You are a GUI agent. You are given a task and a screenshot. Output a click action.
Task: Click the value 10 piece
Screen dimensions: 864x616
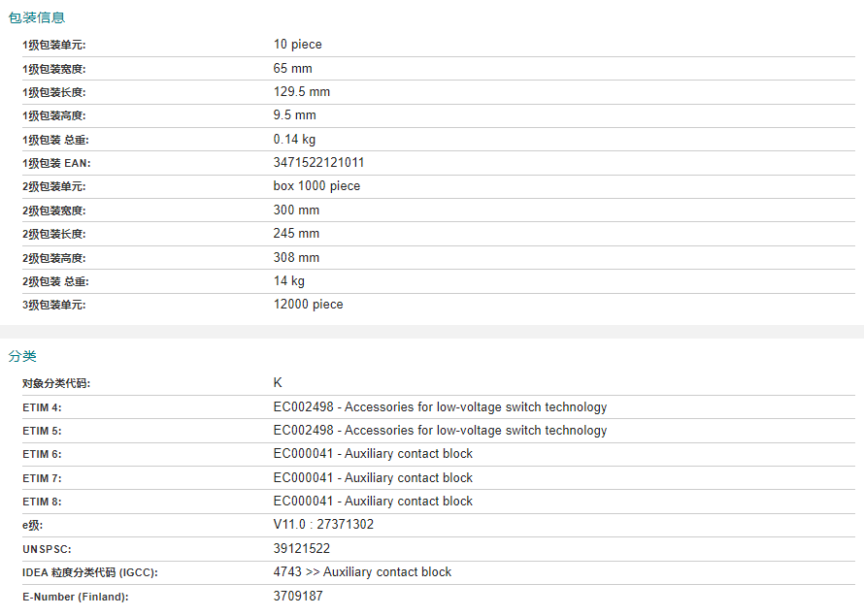coord(298,45)
